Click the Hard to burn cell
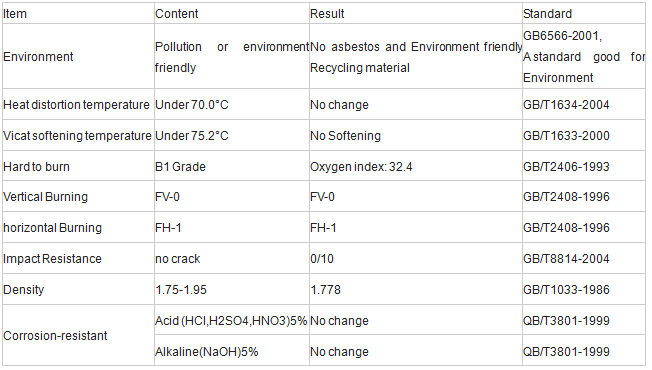Screen dimensions: 652x370 (x=37, y=167)
